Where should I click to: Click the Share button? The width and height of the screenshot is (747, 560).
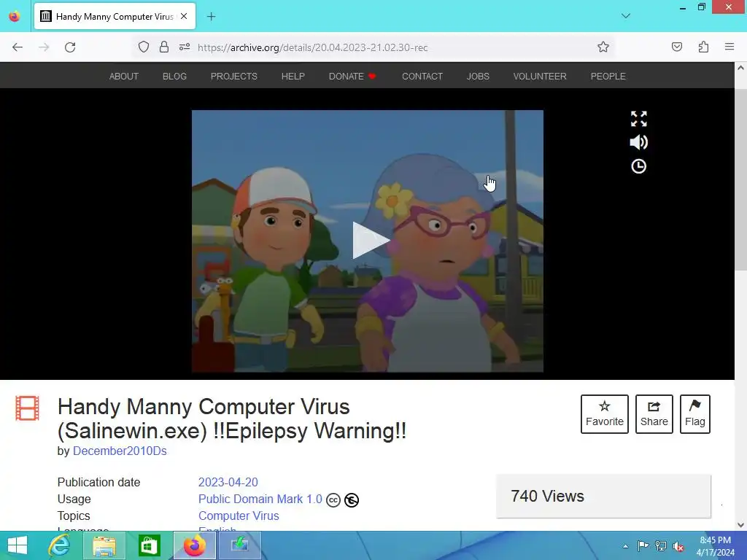coord(654,414)
